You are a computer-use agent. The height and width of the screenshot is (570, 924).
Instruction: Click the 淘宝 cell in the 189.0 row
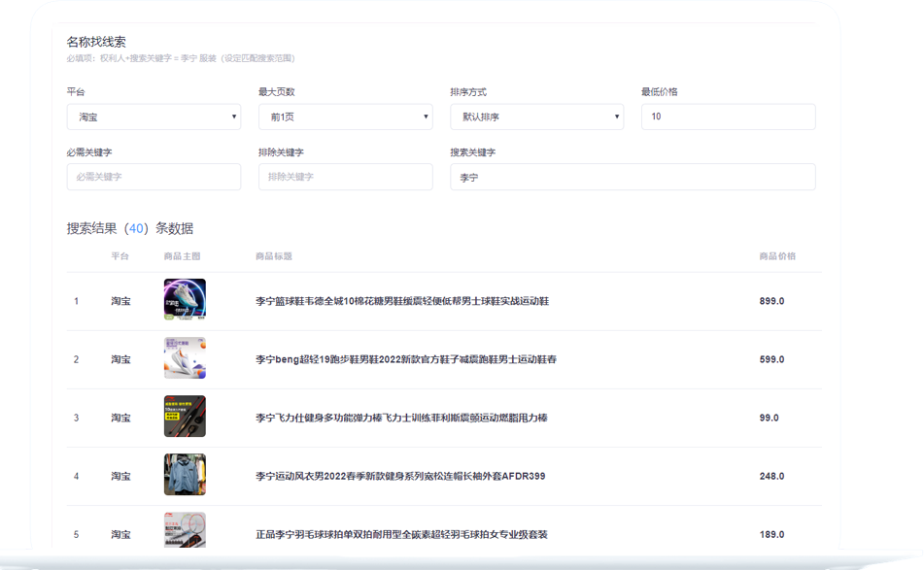(x=120, y=534)
